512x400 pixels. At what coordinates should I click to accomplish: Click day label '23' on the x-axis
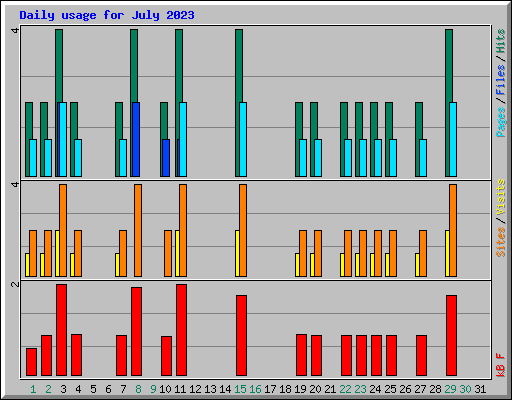(360, 389)
